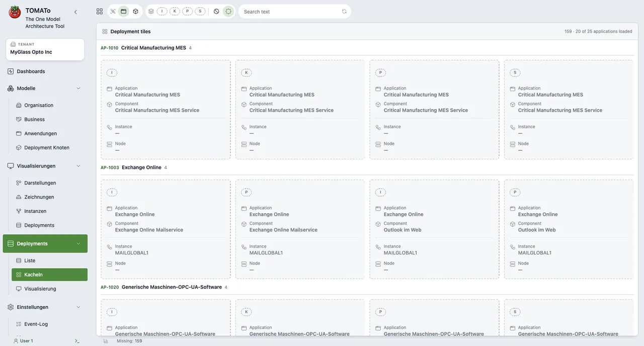Click Instance icon in Critical Manufacturing I tile

click(109, 128)
